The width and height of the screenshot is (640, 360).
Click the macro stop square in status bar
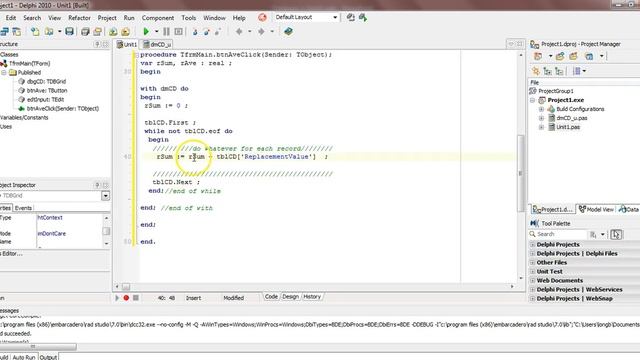[136, 298]
